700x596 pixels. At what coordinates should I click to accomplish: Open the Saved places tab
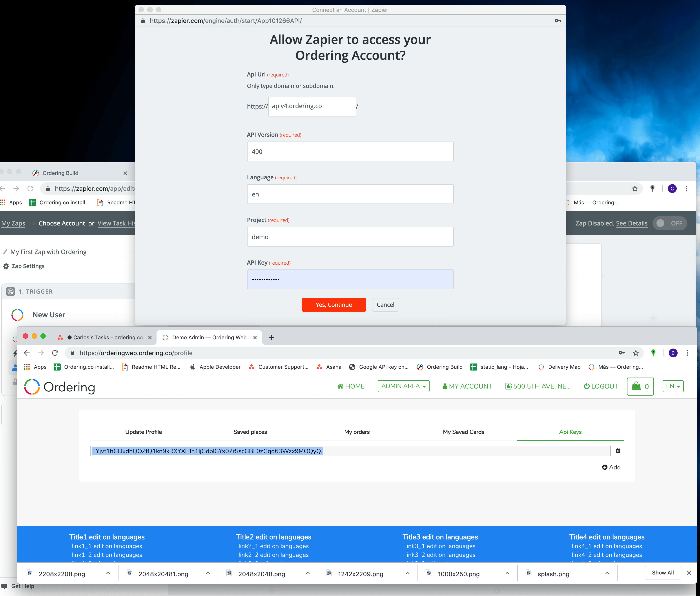pos(250,432)
